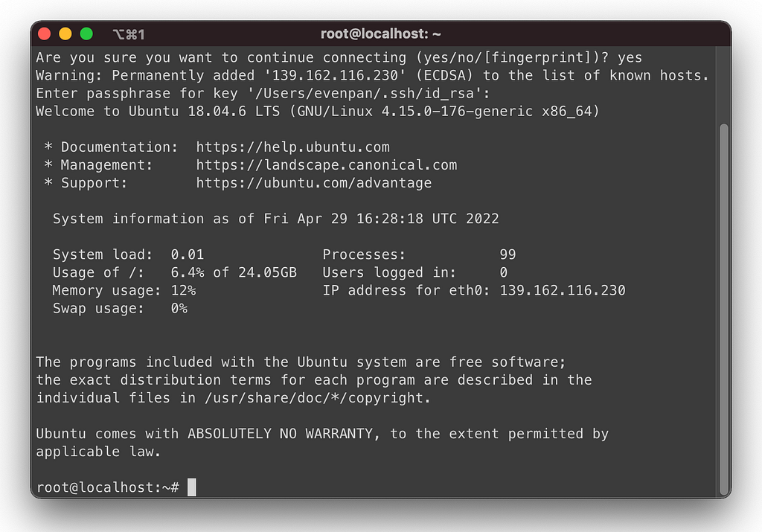Click the terminal cursor block at prompt
The width and height of the screenshot is (762, 532).
click(x=192, y=487)
